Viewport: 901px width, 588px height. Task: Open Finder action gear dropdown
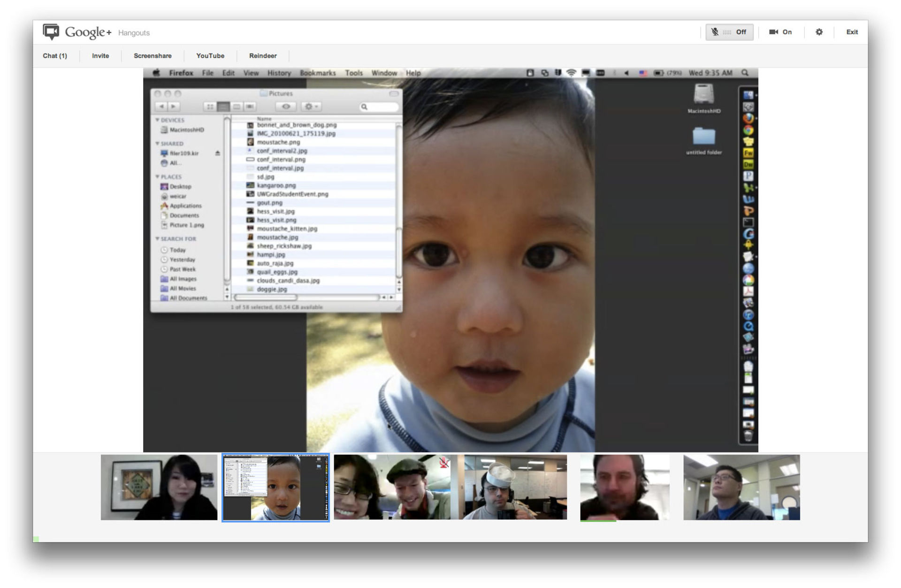click(311, 107)
